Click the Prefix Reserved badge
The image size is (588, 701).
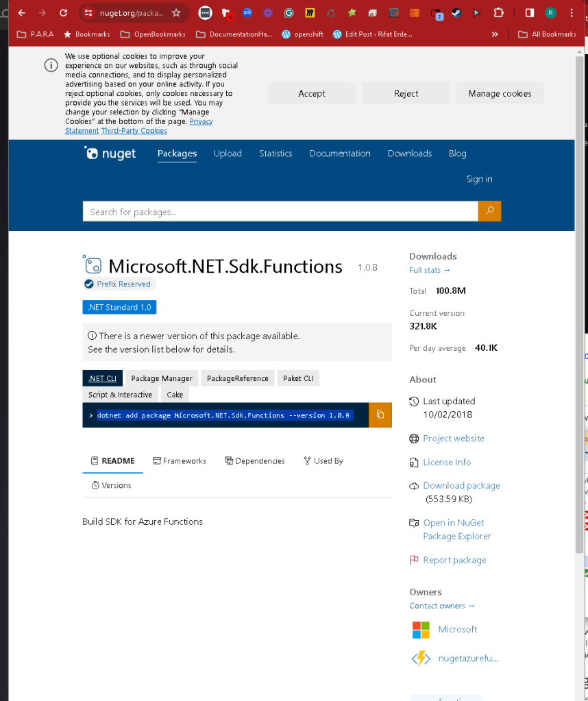click(119, 284)
